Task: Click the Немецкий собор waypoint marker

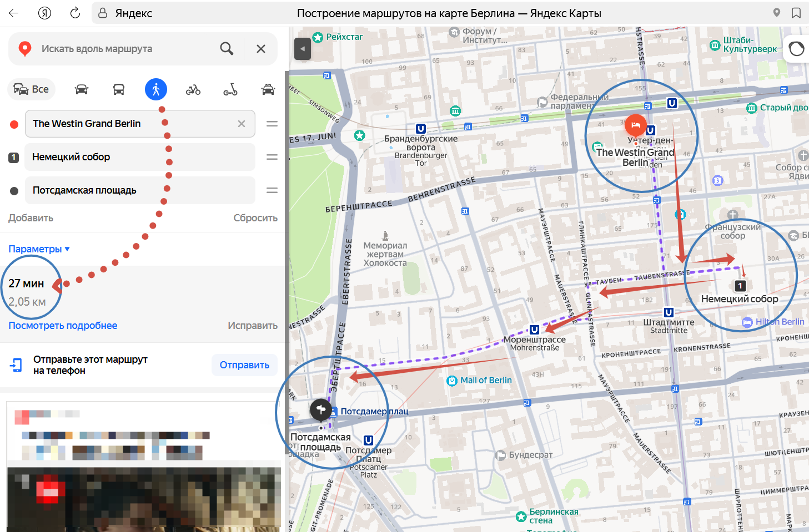Action: point(740,286)
